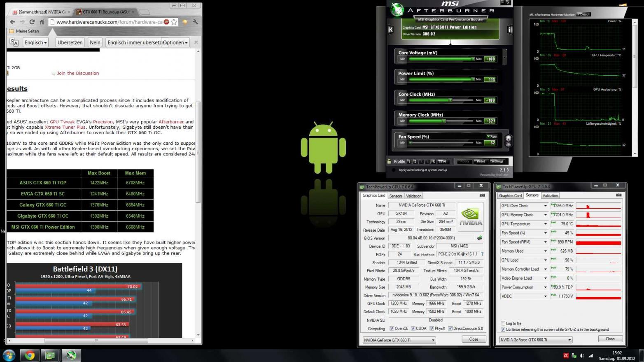Click the User Define fan icon

tap(508, 140)
